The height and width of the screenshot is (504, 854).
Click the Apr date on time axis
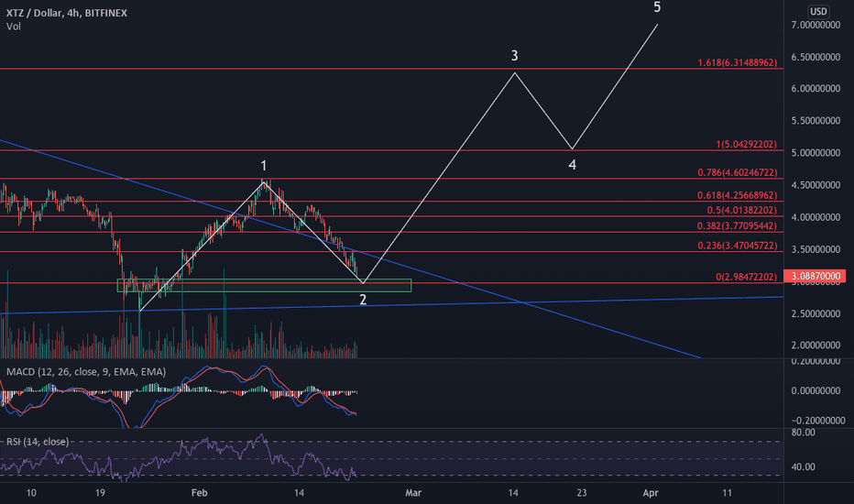[x=651, y=493]
